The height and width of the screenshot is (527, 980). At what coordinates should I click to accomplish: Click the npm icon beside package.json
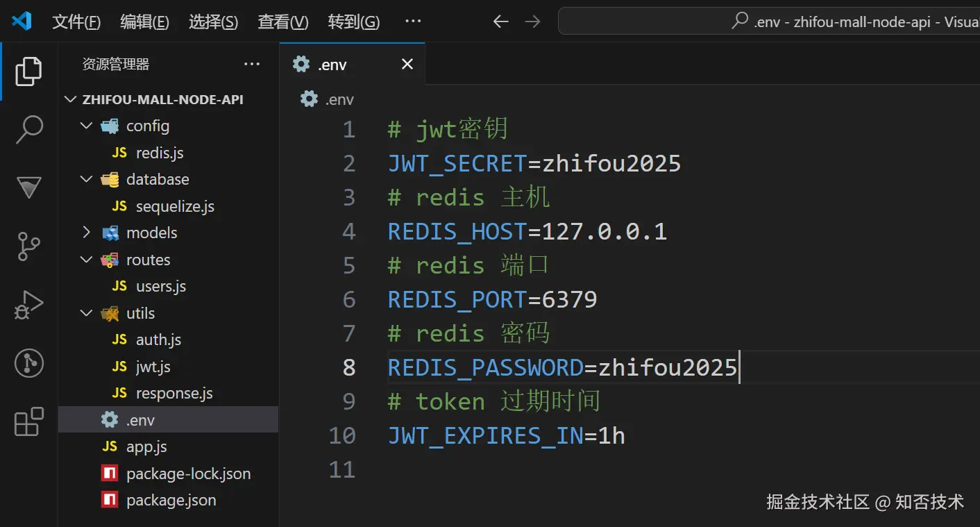(110, 500)
